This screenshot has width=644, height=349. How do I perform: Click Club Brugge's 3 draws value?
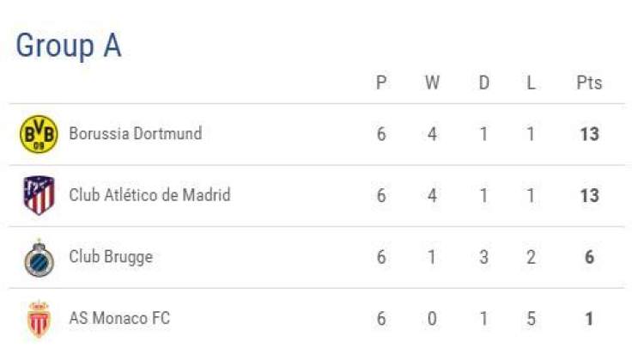pyautogui.click(x=483, y=258)
